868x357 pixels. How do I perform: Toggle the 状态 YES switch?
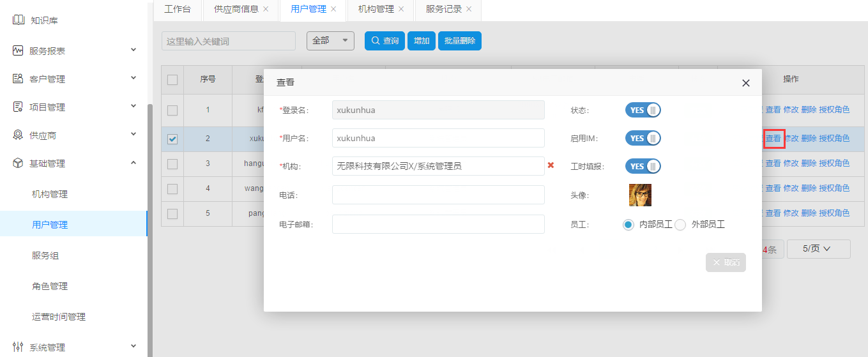coord(643,110)
